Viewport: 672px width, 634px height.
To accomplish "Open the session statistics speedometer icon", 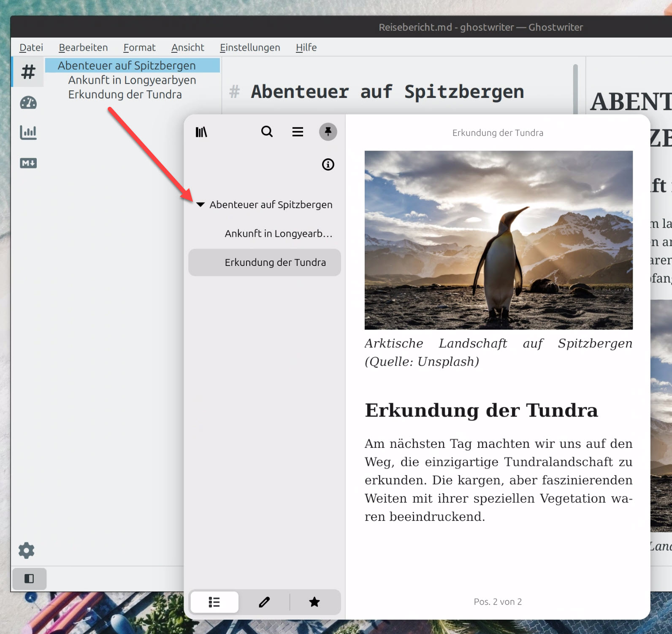I will [x=28, y=103].
